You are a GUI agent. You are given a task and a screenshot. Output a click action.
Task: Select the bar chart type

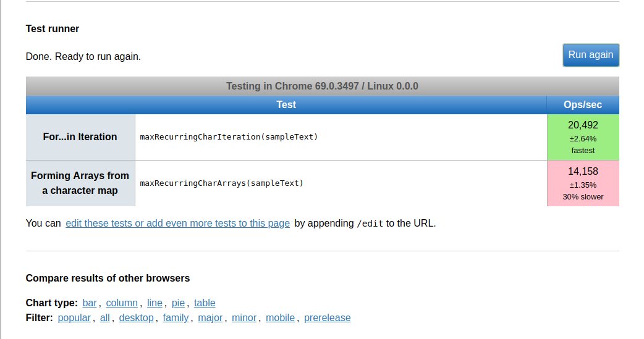click(x=90, y=303)
